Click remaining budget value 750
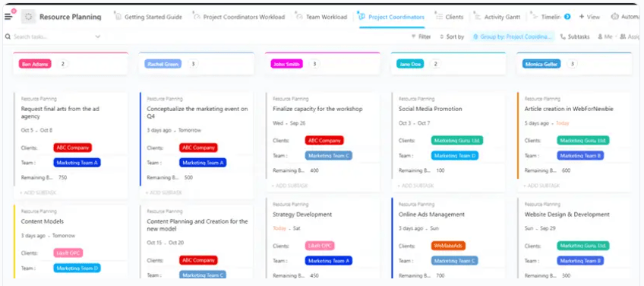 [x=62, y=178]
